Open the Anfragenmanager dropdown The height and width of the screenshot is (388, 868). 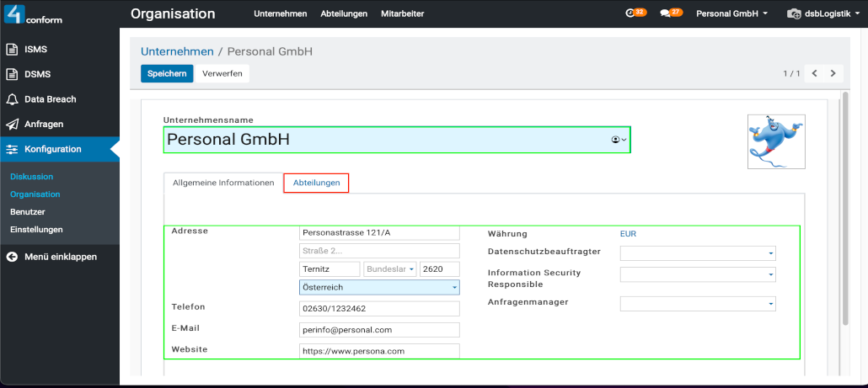[x=770, y=304]
